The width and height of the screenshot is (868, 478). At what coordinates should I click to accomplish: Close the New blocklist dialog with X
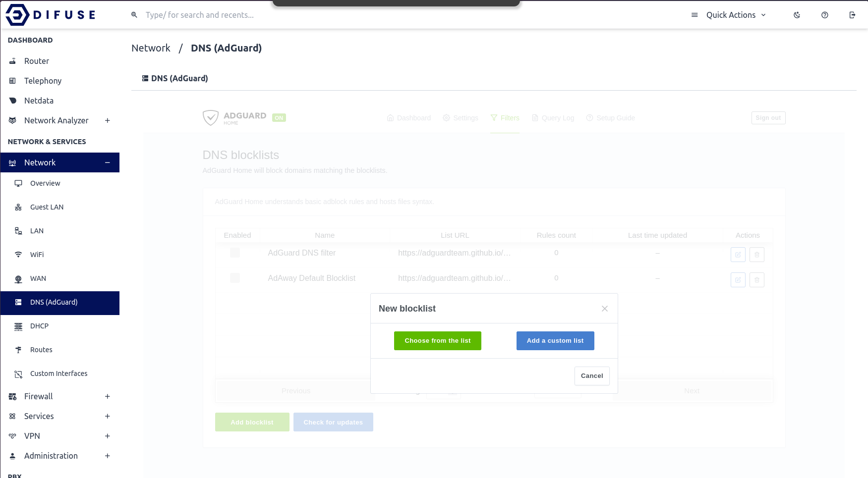[x=605, y=309]
